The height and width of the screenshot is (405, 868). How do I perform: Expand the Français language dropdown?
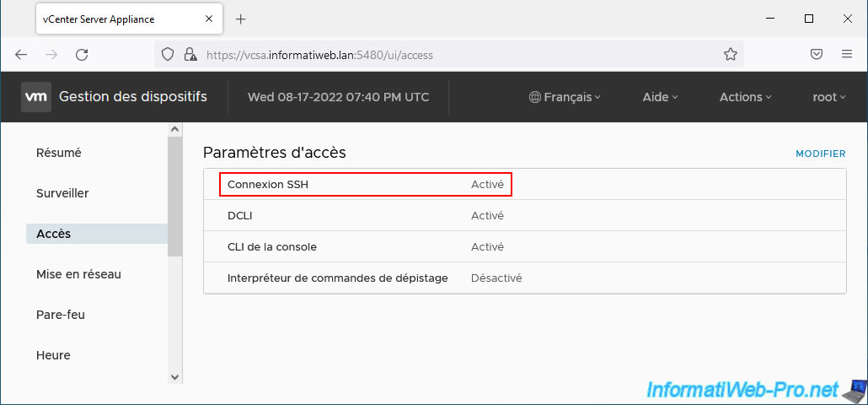(x=565, y=97)
